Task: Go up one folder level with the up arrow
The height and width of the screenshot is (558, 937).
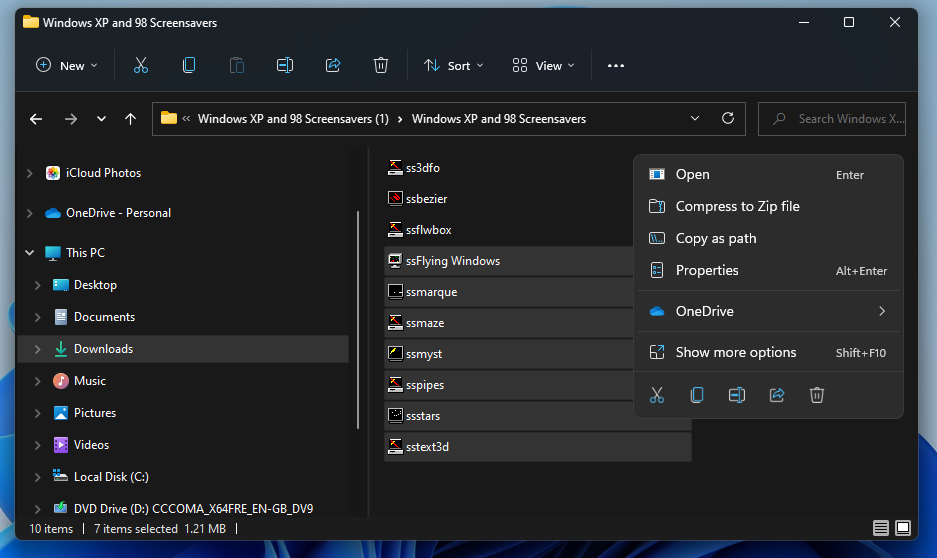Action: pyautogui.click(x=130, y=118)
